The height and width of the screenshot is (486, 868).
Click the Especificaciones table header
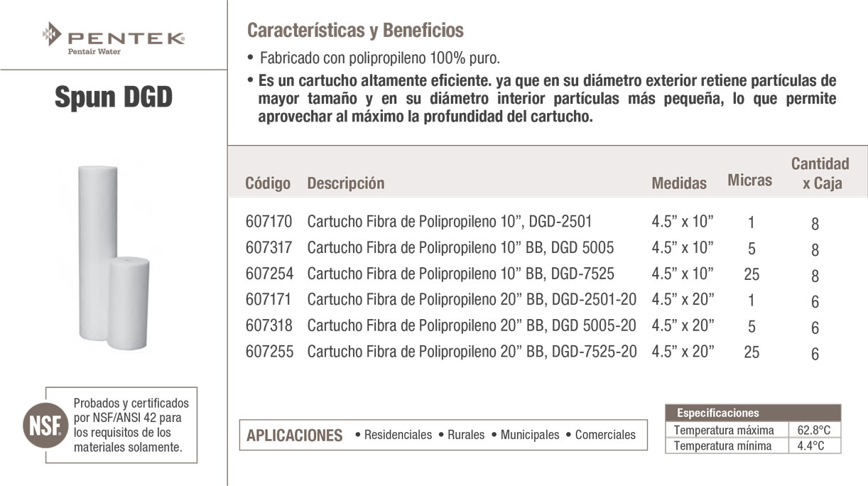pos(717,413)
